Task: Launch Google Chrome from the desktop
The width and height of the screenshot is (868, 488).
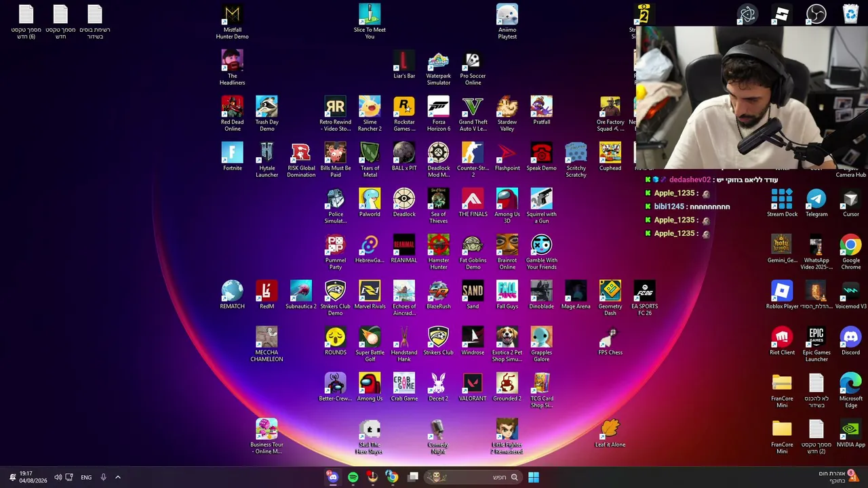Action: point(850,252)
